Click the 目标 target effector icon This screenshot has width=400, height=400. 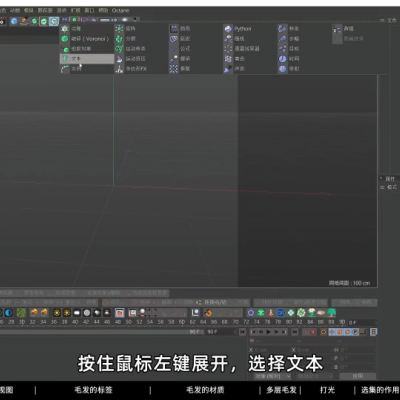pyautogui.click(x=283, y=49)
